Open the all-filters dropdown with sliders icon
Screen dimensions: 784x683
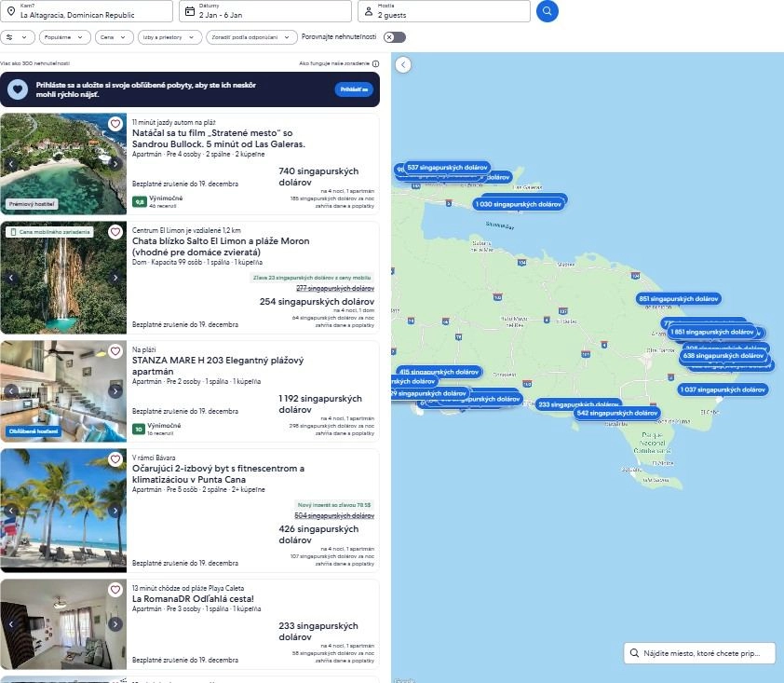(x=18, y=37)
